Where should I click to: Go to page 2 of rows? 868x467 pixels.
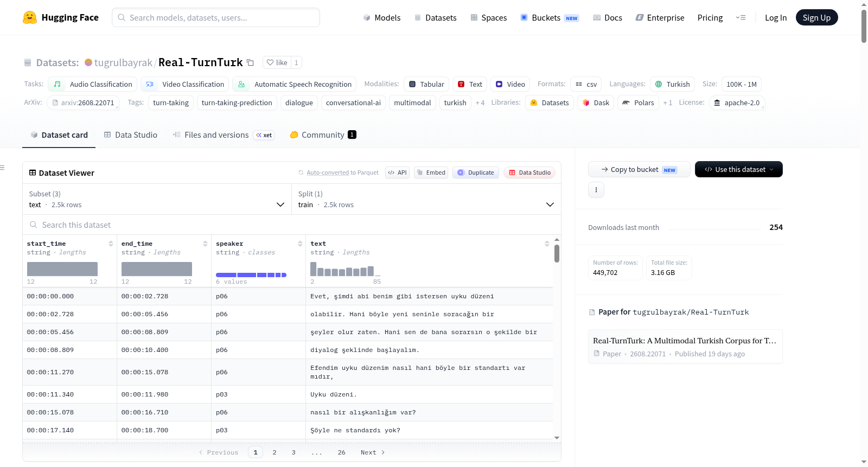(x=275, y=452)
